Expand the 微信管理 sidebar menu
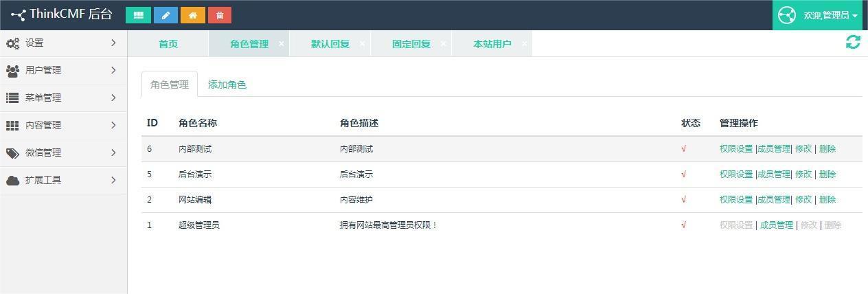The image size is (868, 294). [63, 152]
